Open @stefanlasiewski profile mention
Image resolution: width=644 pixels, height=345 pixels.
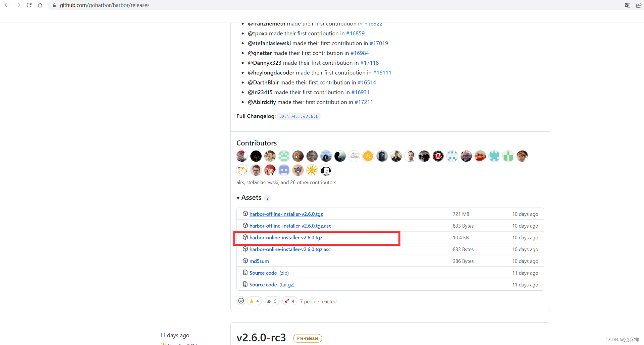[269, 43]
